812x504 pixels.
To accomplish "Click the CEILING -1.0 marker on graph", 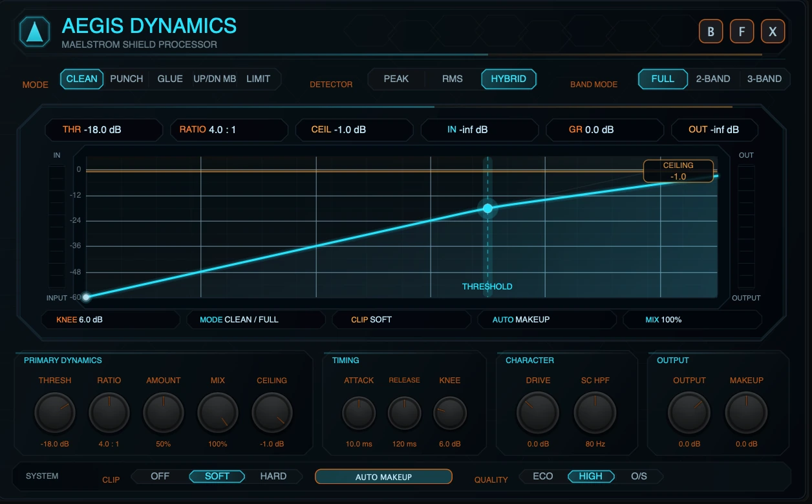I will pos(678,171).
